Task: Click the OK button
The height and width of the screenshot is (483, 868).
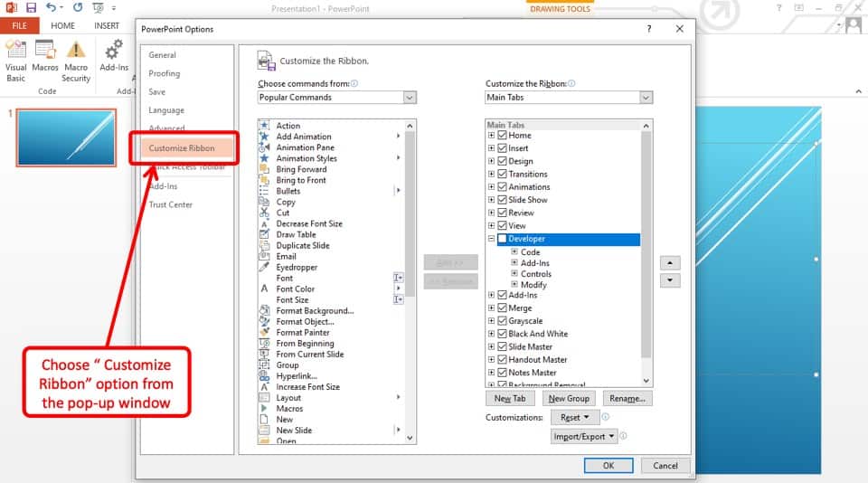Action: [609, 465]
